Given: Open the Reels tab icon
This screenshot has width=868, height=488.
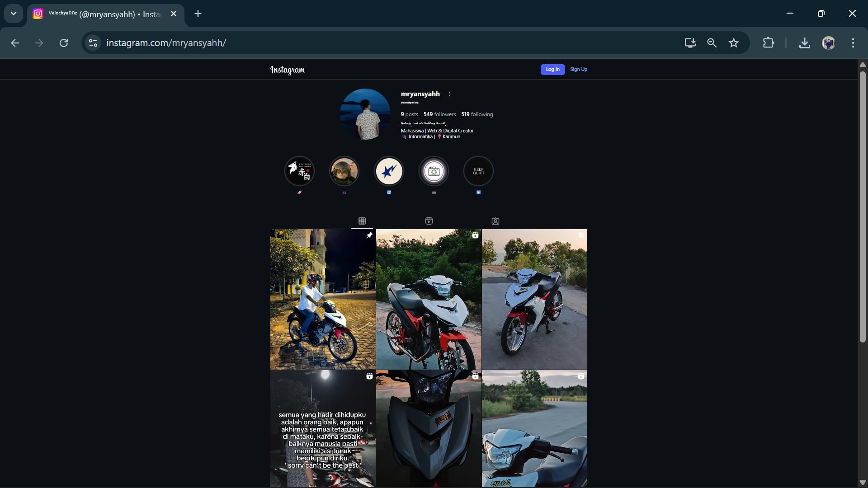Looking at the screenshot, I should pyautogui.click(x=429, y=221).
